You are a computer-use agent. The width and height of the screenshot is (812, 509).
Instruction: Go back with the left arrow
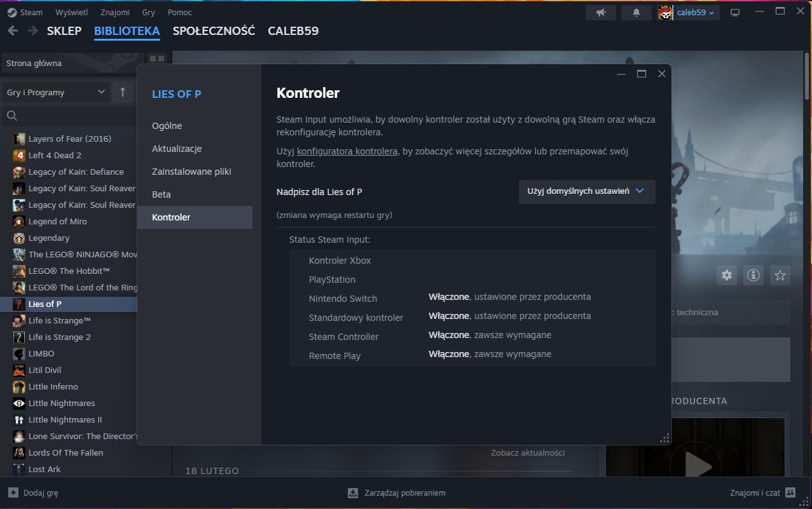coord(13,31)
